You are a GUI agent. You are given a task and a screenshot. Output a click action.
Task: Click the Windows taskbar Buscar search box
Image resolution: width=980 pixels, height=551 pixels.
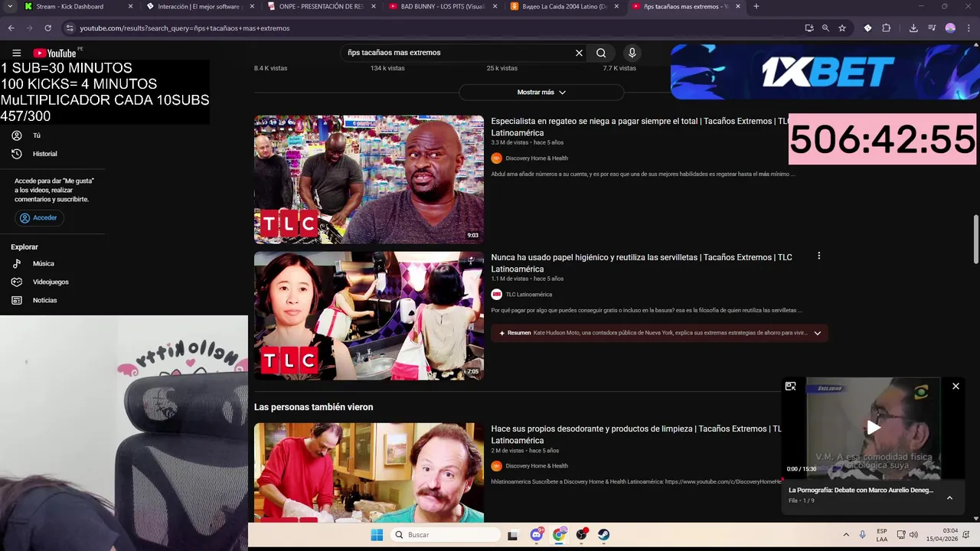coord(446,535)
